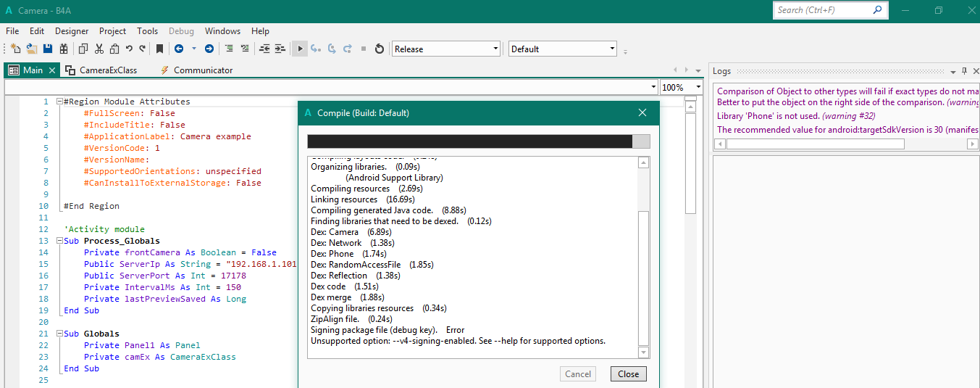
Task: Open the Tools menu
Action: click(147, 31)
